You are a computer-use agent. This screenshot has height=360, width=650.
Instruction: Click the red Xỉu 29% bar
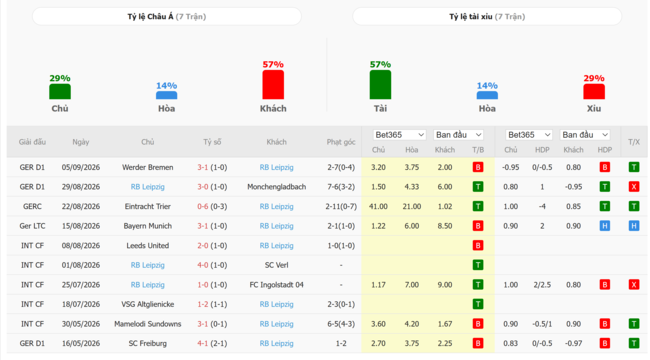pos(594,92)
